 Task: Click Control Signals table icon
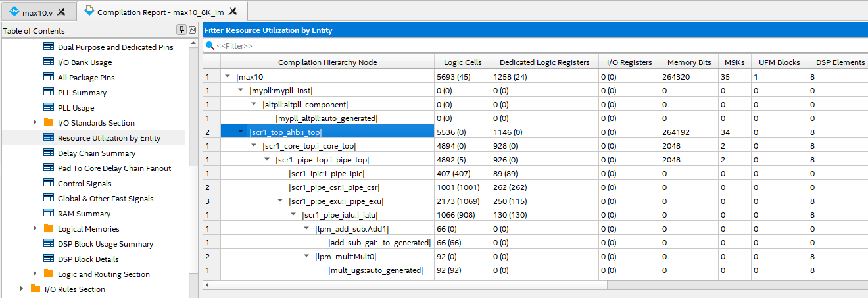[x=48, y=184]
